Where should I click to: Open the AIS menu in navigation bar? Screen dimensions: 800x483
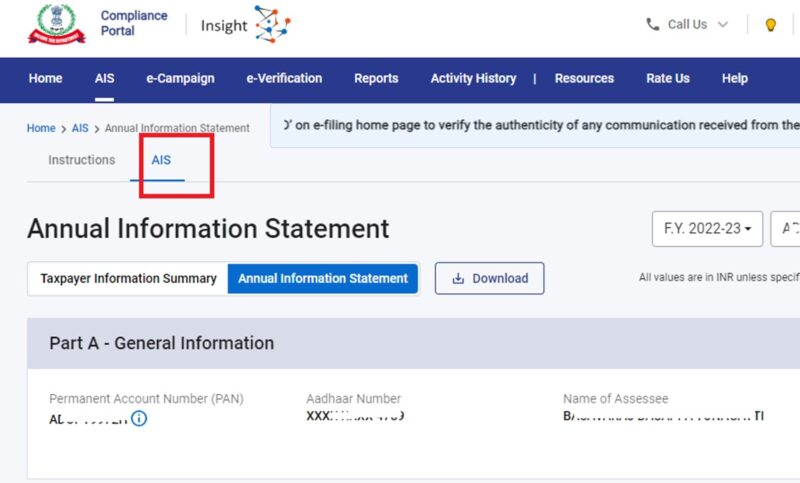click(x=104, y=79)
